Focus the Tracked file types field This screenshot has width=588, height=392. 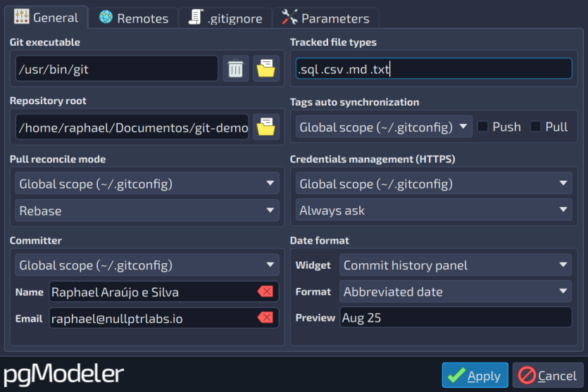tap(434, 68)
